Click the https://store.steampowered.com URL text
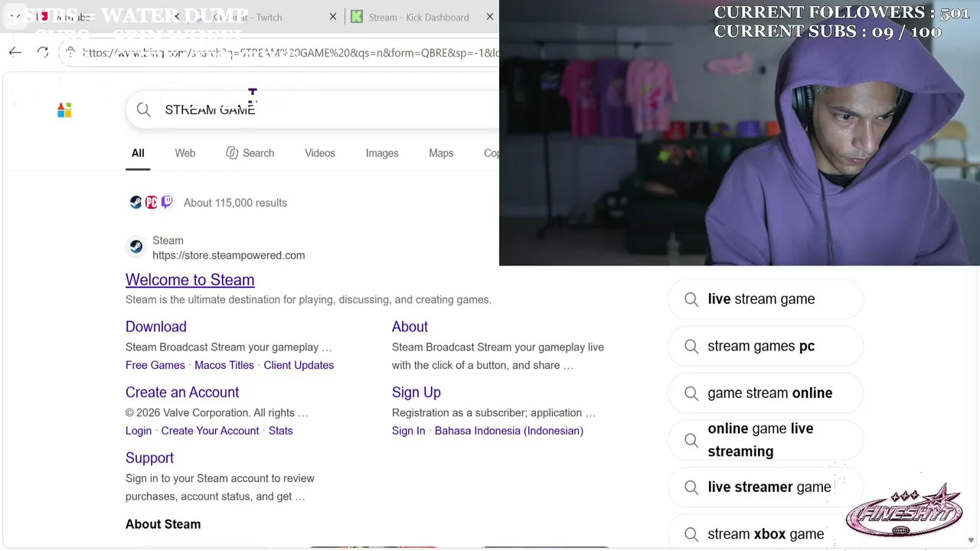This screenshot has height=551, width=980. [x=229, y=256]
